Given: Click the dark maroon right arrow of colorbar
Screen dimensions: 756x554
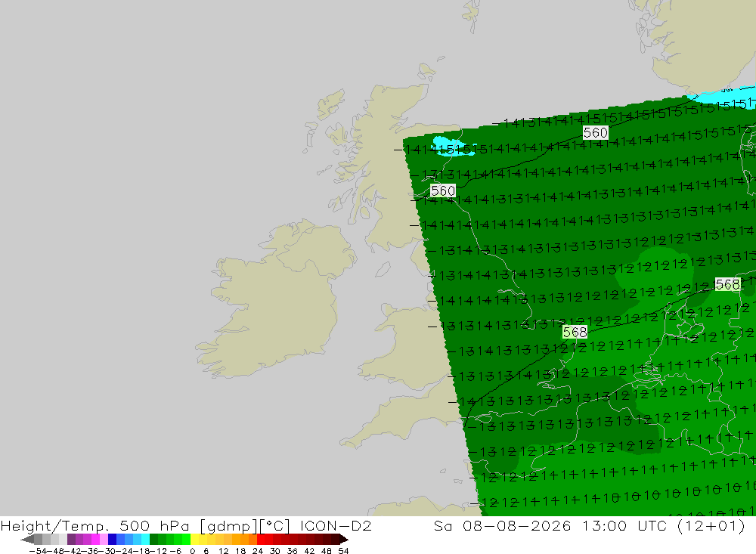Looking at the screenshot, I should point(342,539).
